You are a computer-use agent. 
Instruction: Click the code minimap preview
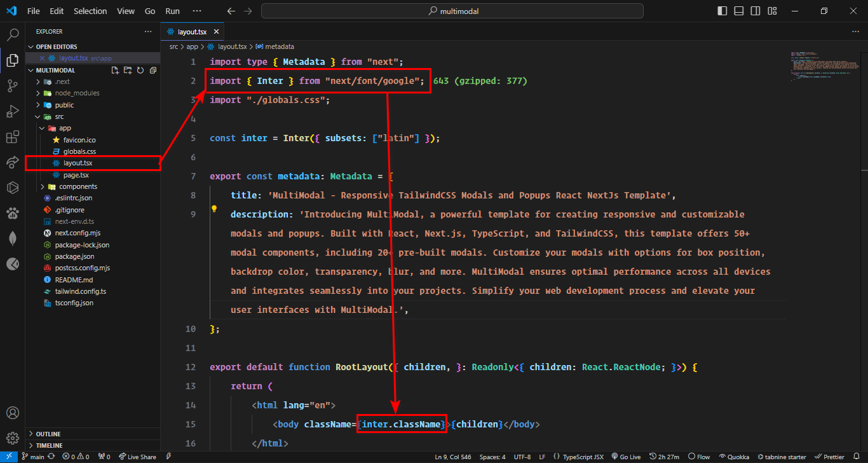[x=825, y=67]
